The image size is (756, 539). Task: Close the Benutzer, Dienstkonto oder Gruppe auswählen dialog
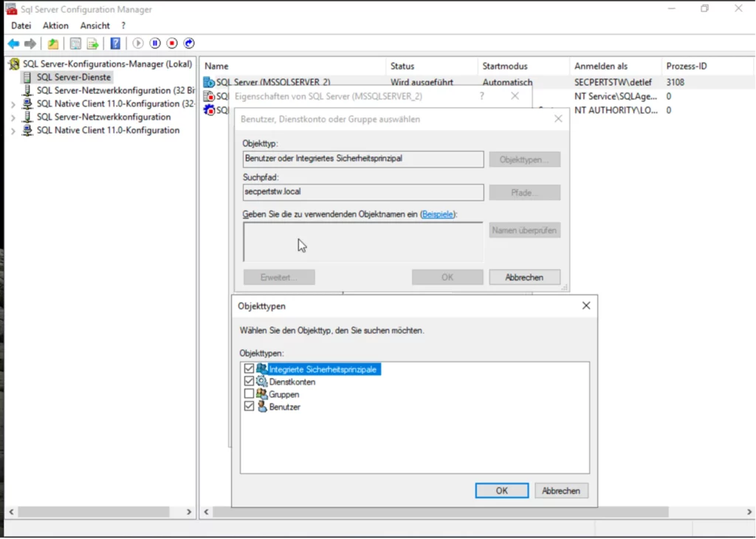pos(558,119)
